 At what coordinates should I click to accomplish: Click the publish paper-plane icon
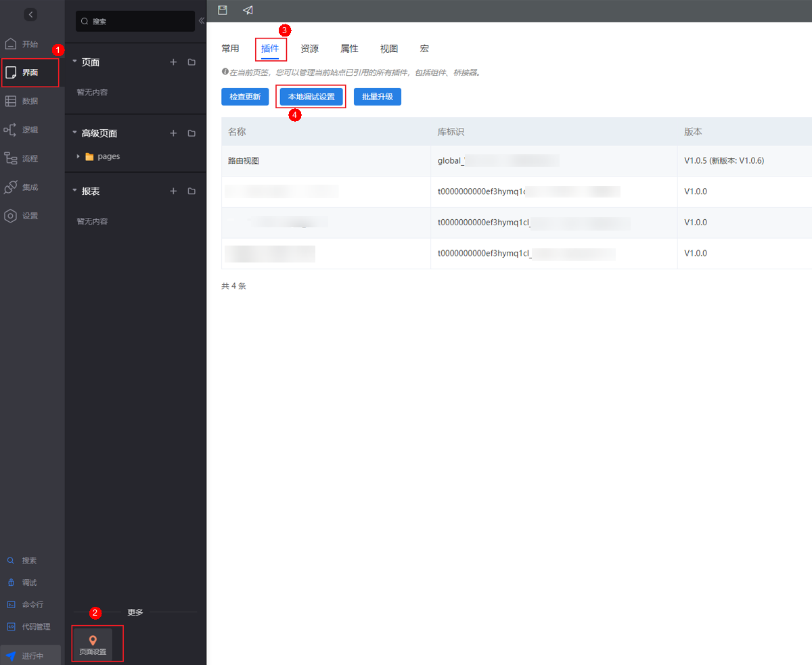[x=248, y=10]
